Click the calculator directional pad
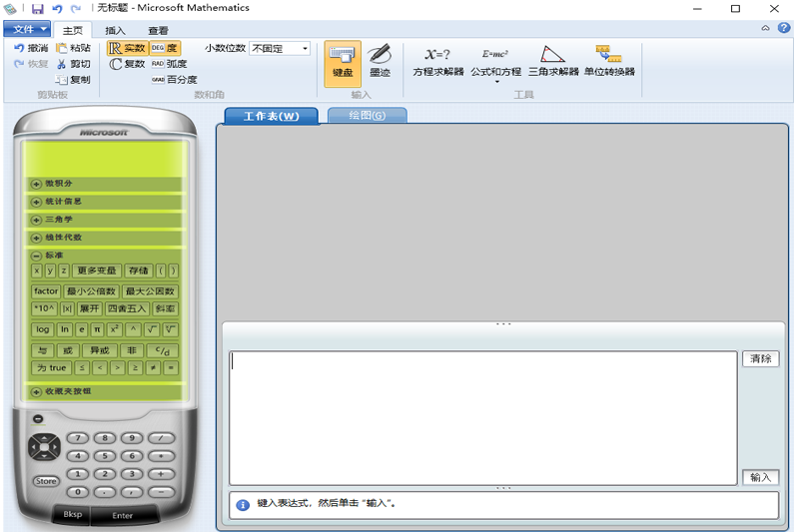 [x=44, y=447]
